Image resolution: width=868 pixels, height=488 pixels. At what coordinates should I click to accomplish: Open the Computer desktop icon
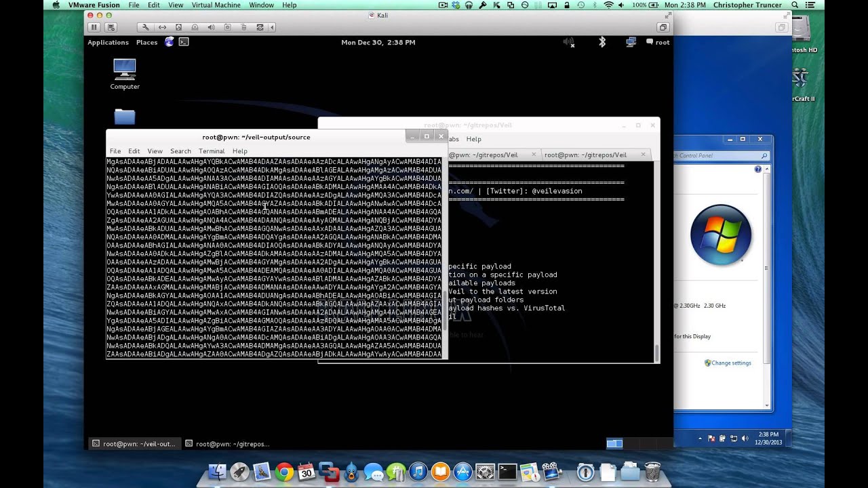point(125,74)
